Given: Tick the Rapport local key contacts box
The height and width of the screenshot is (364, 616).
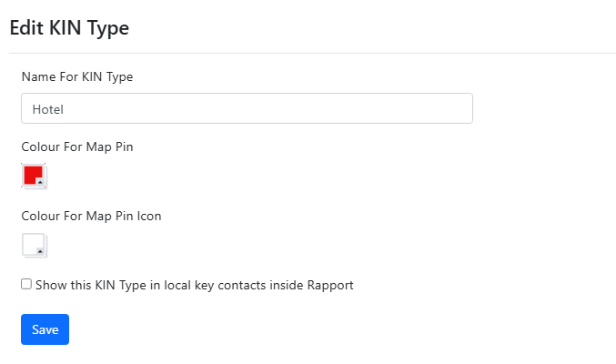Looking at the screenshot, I should click(26, 284).
